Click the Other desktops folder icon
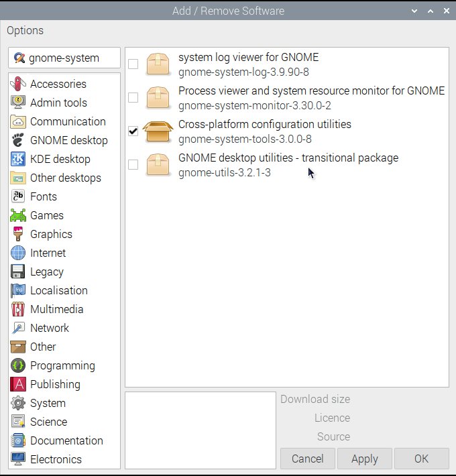The height and width of the screenshot is (476, 456). click(18, 178)
